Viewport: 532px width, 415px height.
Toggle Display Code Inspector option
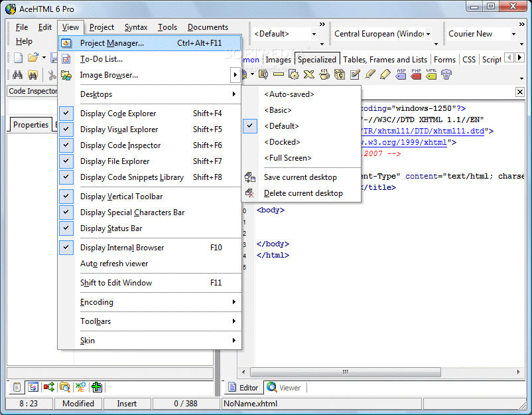tap(150, 145)
